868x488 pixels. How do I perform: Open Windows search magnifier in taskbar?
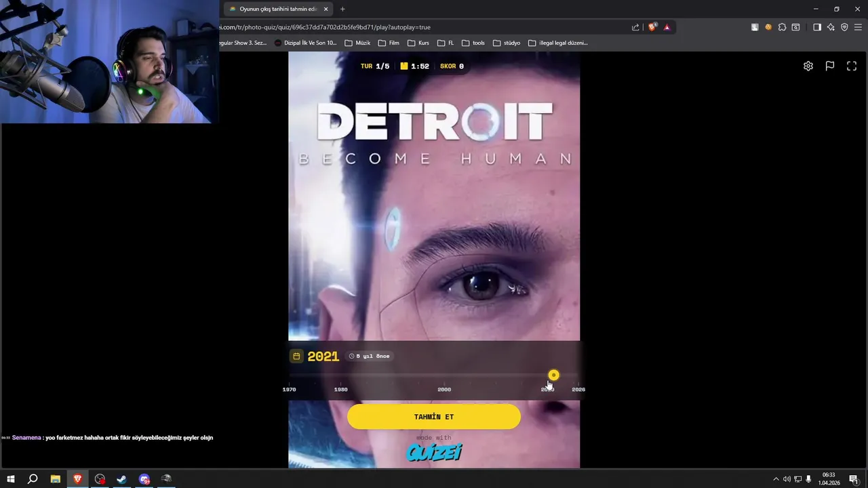33,479
